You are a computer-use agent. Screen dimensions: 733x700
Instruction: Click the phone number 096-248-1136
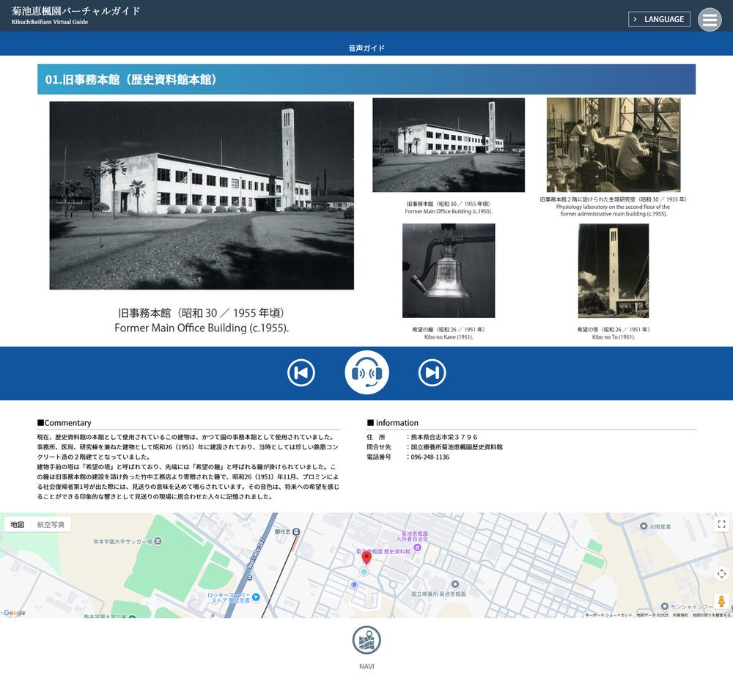tap(430, 457)
